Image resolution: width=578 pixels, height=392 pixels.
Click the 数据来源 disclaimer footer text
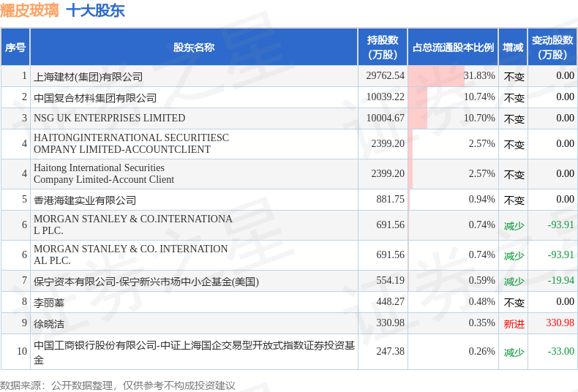tap(118, 385)
